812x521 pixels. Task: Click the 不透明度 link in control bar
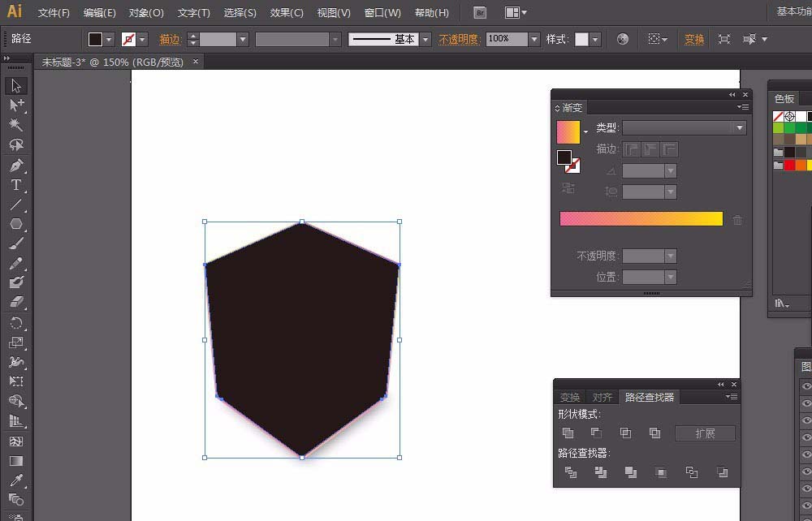pos(458,39)
